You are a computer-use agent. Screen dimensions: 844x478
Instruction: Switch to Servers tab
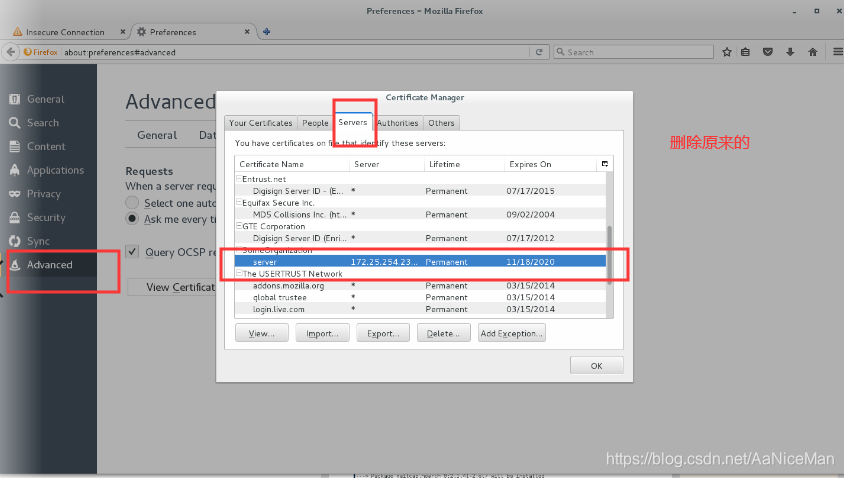click(353, 122)
